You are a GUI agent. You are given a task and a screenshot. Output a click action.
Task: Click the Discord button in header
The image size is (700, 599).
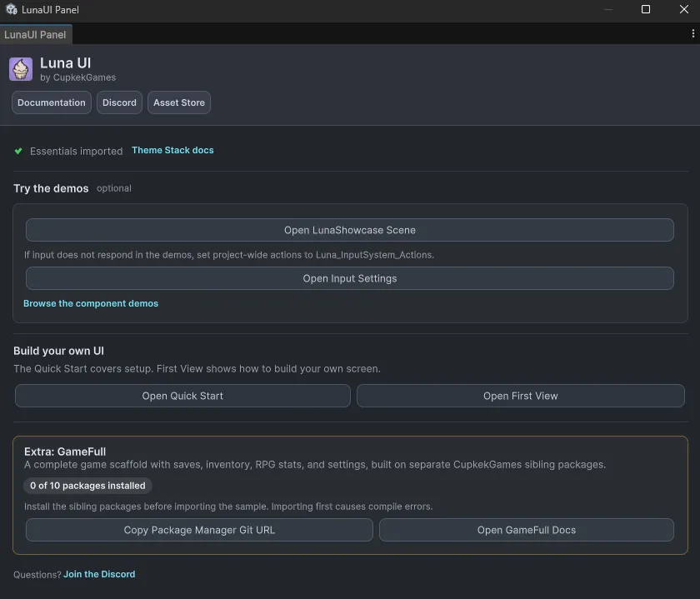click(119, 102)
